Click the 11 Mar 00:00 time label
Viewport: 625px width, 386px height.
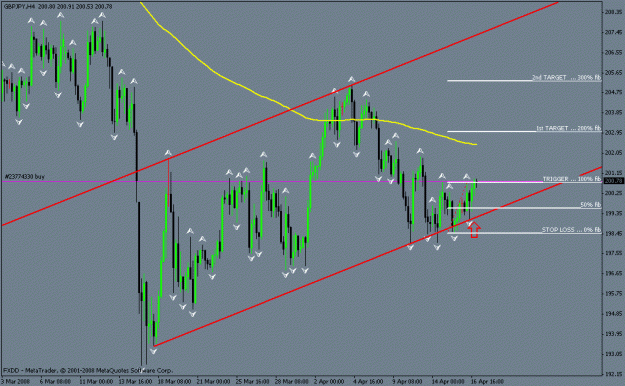click(95, 382)
